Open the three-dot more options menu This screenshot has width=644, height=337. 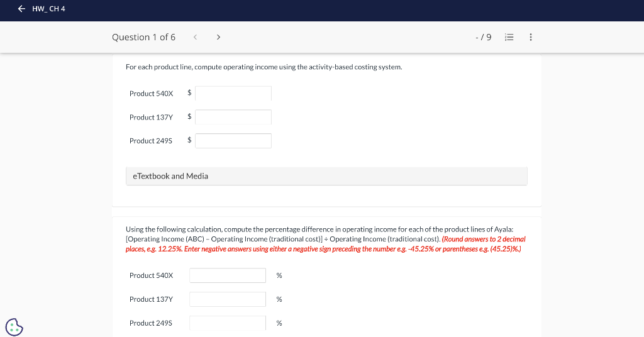tap(531, 37)
